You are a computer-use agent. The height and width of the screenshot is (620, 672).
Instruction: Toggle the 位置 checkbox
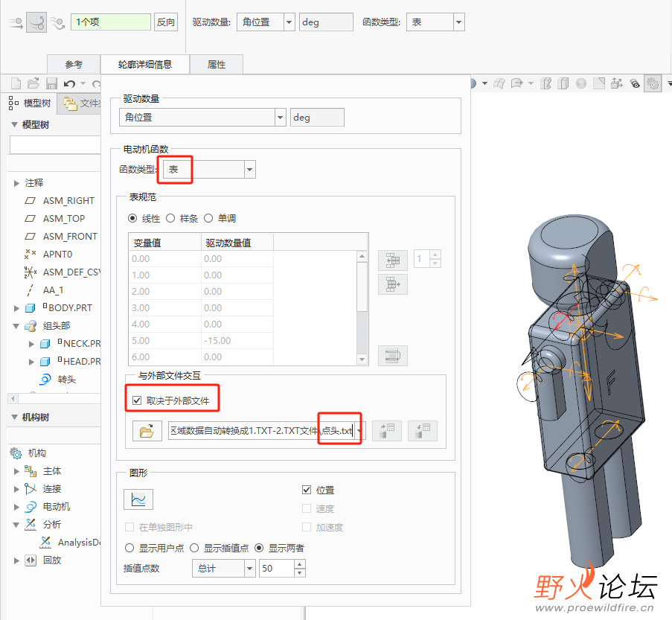pos(307,490)
